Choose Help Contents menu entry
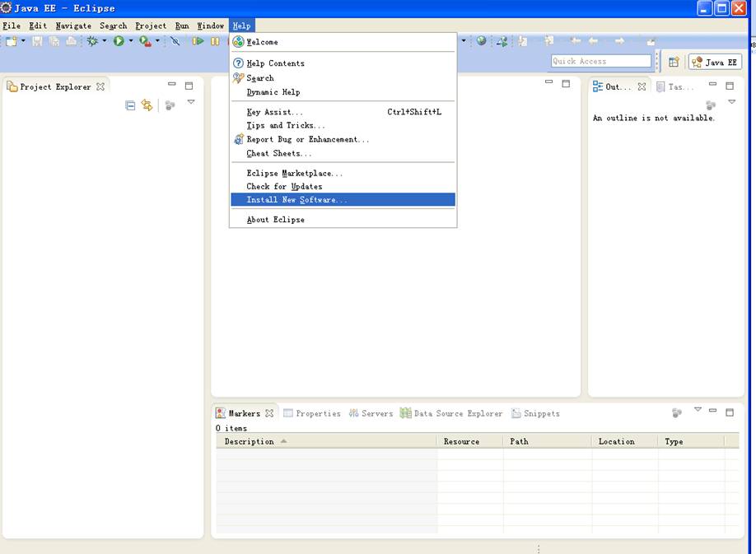 point(343,63)
